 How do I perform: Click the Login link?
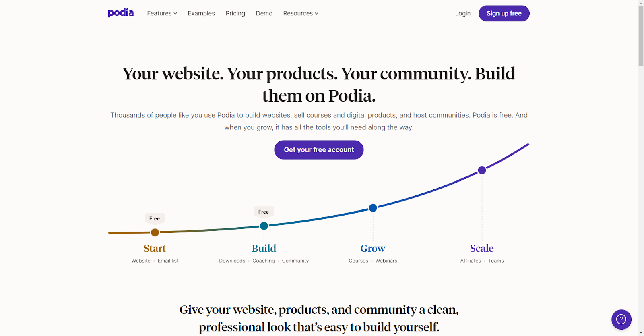[463, 13]
